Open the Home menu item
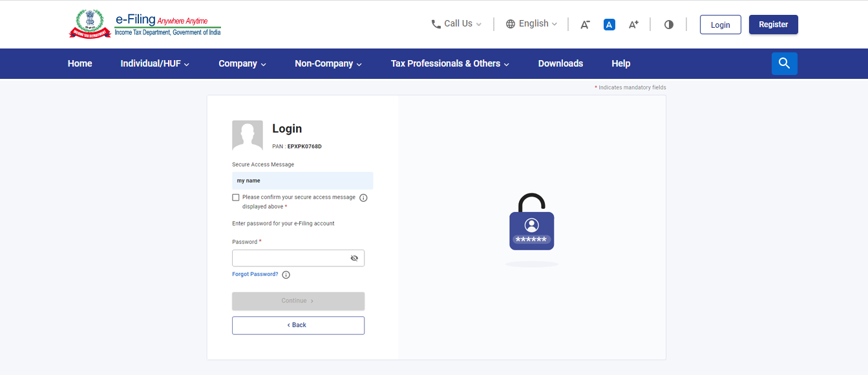868x375 pixels. click(79, 63)
